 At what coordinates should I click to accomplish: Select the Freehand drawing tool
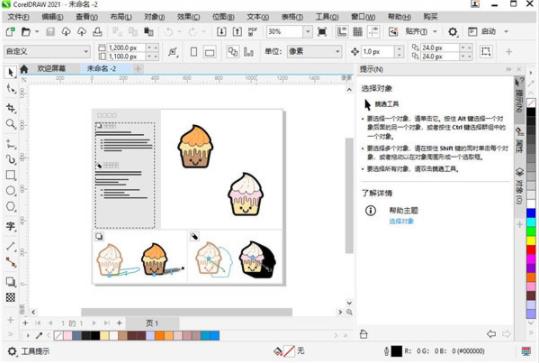[x=11, y=144]
